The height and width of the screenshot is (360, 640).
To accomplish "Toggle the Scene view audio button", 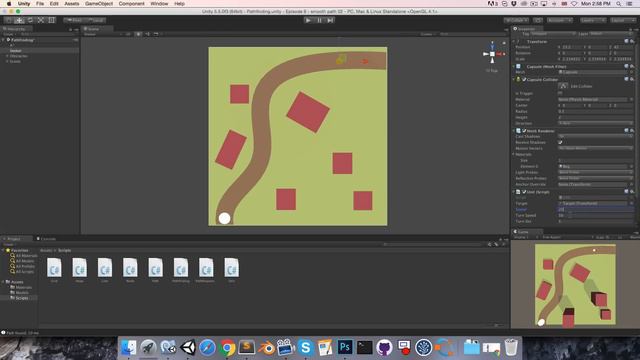I will point(147,34).
